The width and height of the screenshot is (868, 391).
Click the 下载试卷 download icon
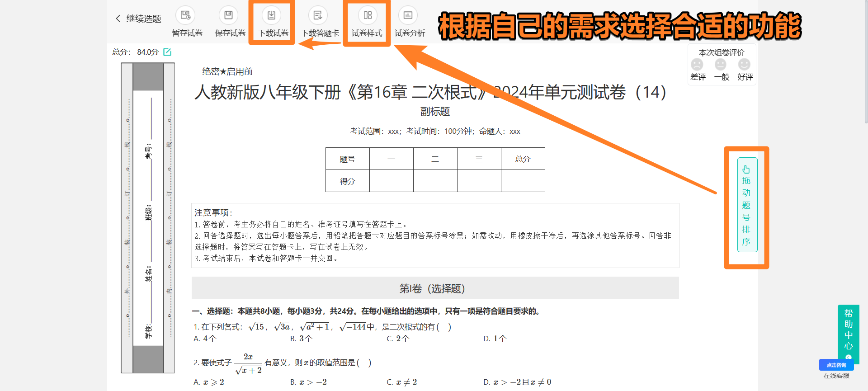(271, 15)
